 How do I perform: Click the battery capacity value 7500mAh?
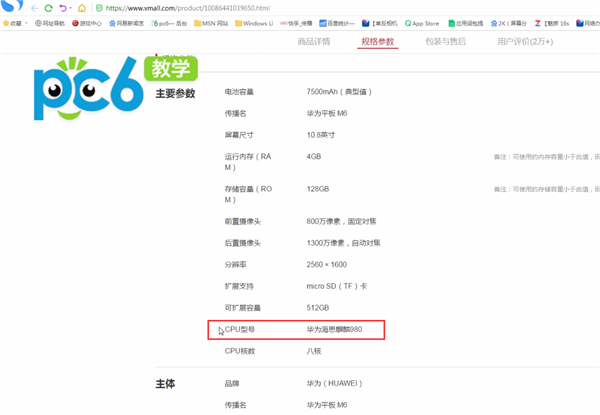(339, 92)
